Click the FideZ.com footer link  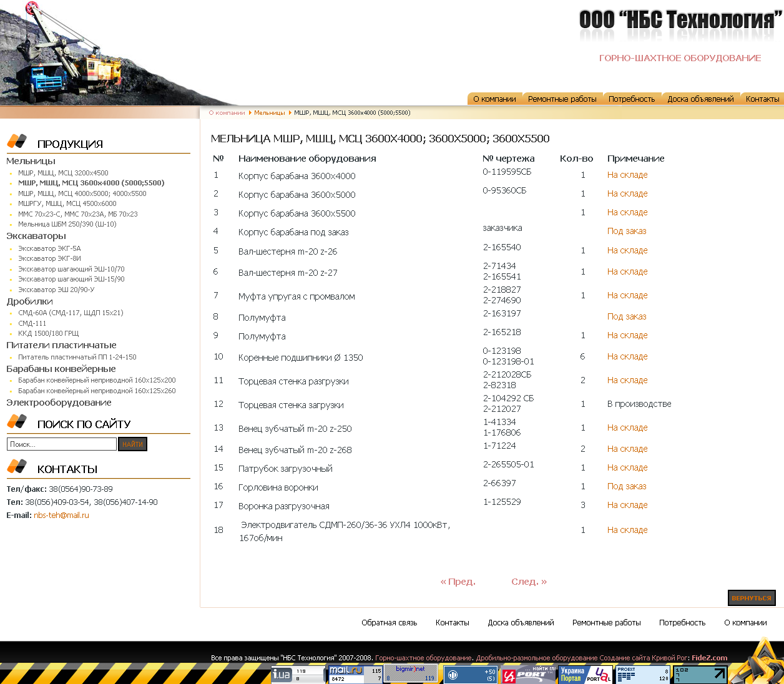click(710, 658)
